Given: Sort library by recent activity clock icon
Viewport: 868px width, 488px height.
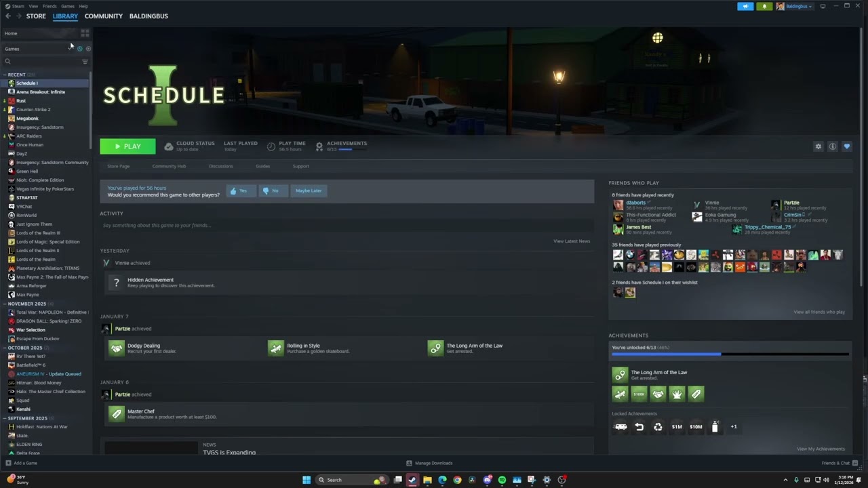Looking at the screenshot, I should point(79,49).
